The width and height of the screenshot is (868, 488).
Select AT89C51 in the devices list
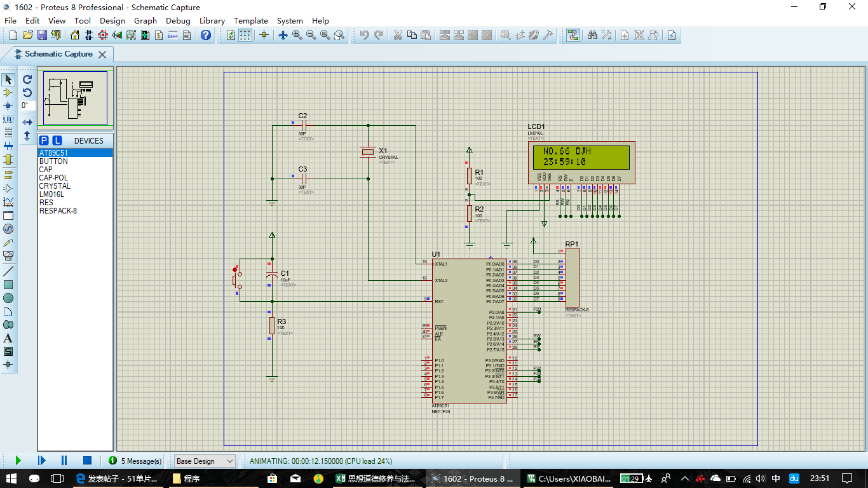tap(75, 153)
